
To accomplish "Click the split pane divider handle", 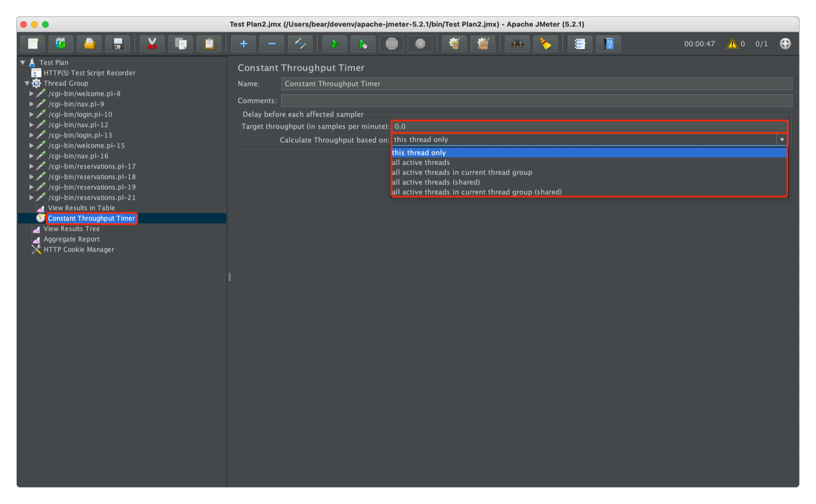I will pyautogui.click(x=229, y=277).
